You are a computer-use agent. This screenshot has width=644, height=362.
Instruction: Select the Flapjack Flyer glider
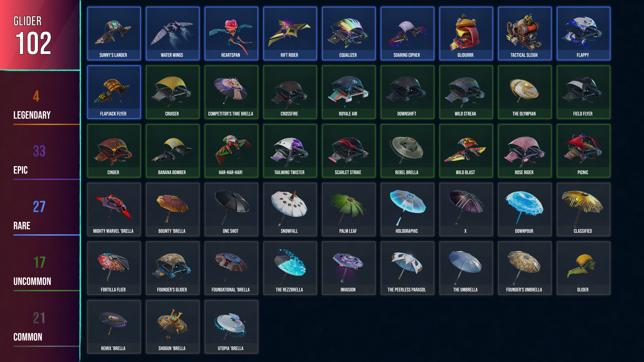pyautogui.click(x=114, y=92)
